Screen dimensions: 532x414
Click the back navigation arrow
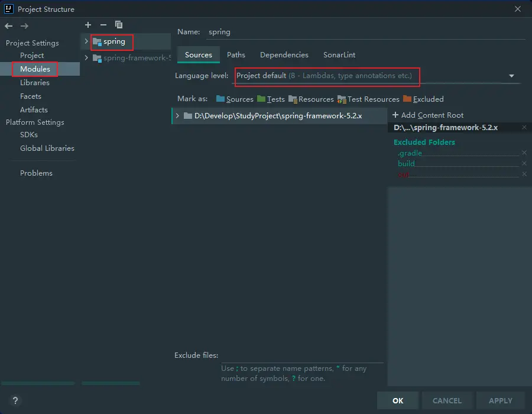click(9, 26)
